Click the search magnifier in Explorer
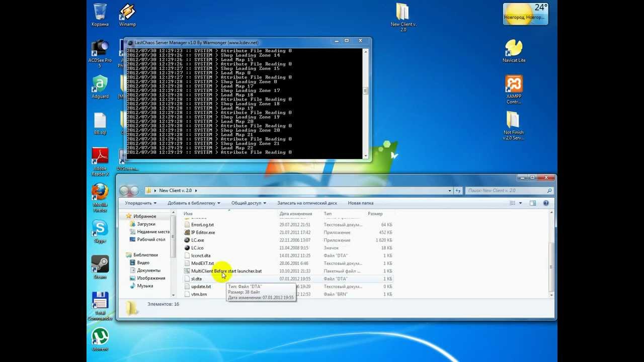 (549, 191)
